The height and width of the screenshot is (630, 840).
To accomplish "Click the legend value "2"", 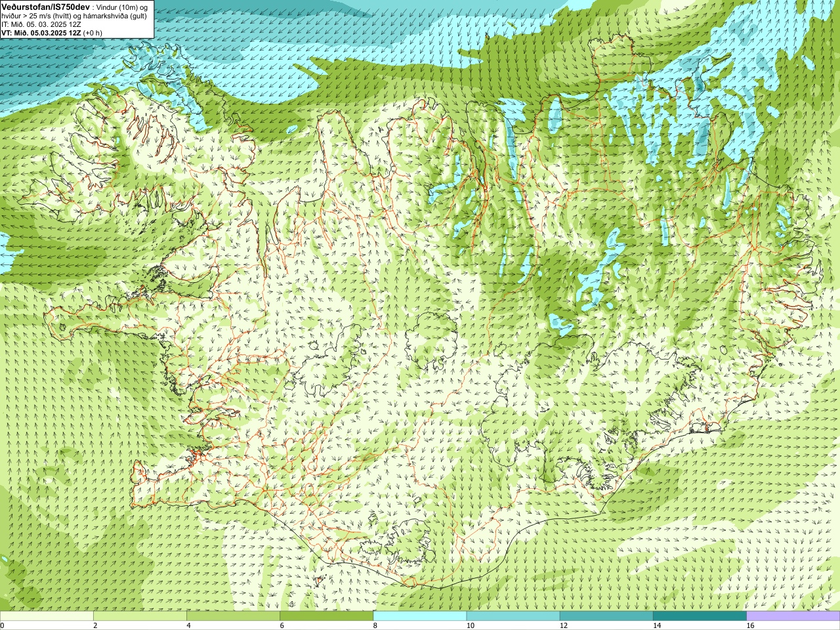I will pos(95,625).
